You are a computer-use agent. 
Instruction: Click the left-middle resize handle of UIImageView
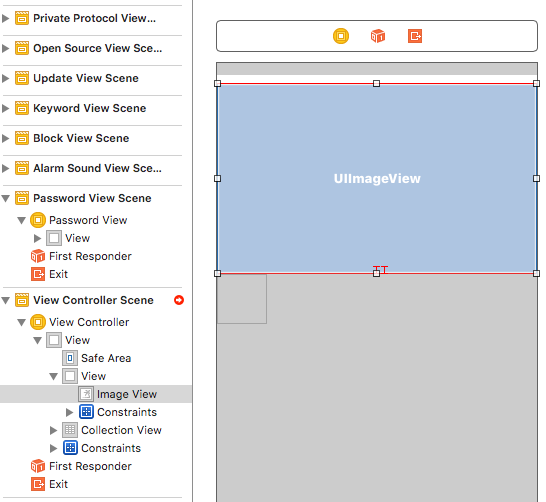[x=218, y=179]
